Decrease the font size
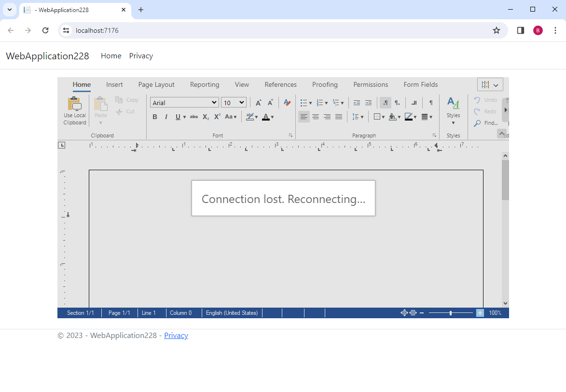The image size is (566, 392). [270, 103]
